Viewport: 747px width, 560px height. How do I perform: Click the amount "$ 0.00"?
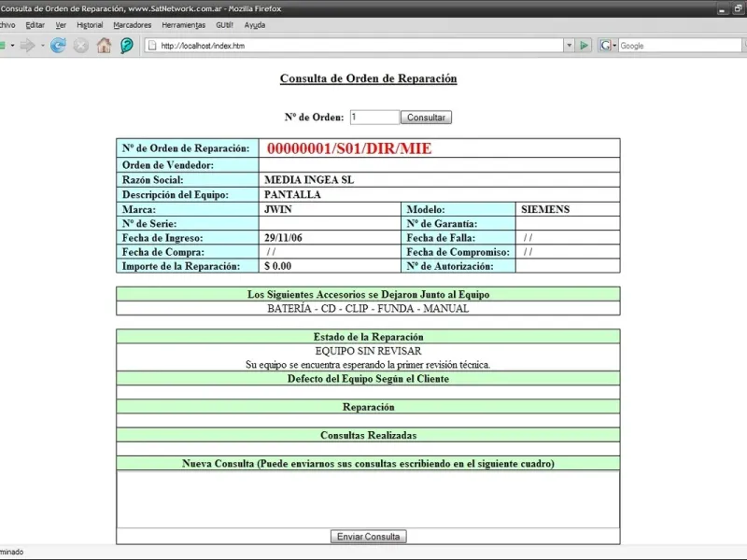click(x=277, y=266)
